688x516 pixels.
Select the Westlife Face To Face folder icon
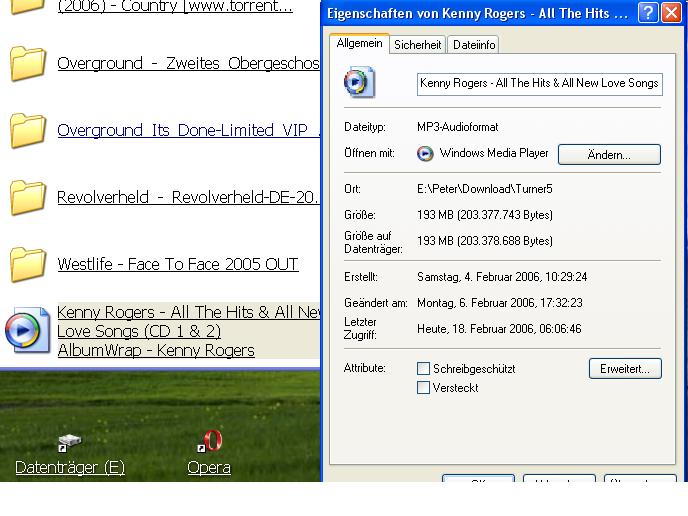(x=28, y=265)
